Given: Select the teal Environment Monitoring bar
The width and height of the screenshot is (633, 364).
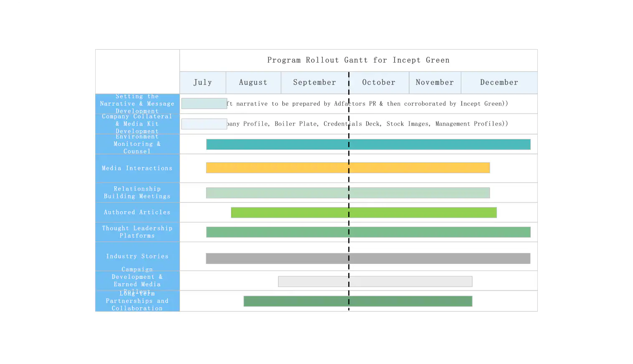Looking at the screenshot, I should (367, 144).
